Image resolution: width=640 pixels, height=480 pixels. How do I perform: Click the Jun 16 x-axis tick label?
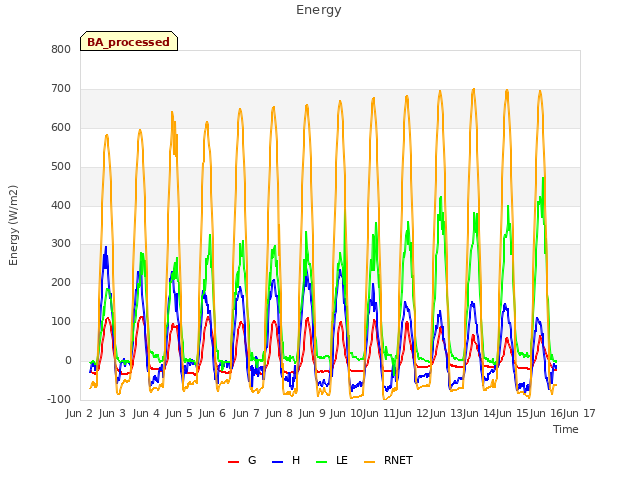(x=545, y=413)
